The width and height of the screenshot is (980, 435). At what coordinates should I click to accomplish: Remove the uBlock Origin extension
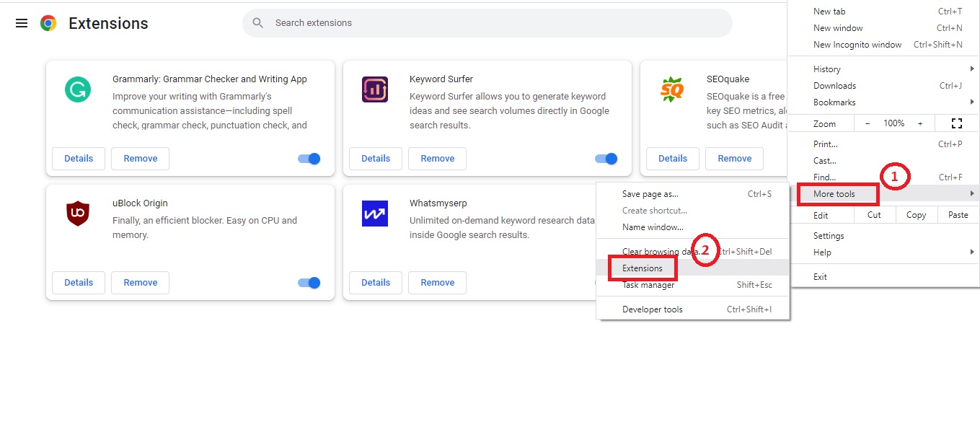click(x=140, y=283)
